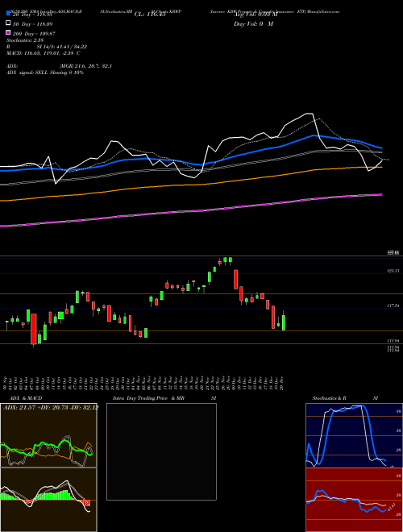The width and height of the screenshot is (403, 532).
Task: Click the 'ADX signal: SELL Slowing @ 10%' text
Action: click(45, 73)
